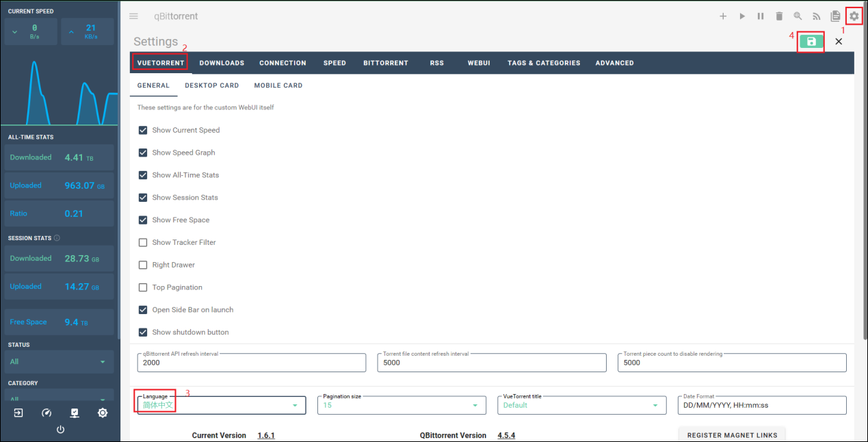Viewport: 868px width, 442px height.
Task: Open the Language dropdown
Action: tap(221, 405)
